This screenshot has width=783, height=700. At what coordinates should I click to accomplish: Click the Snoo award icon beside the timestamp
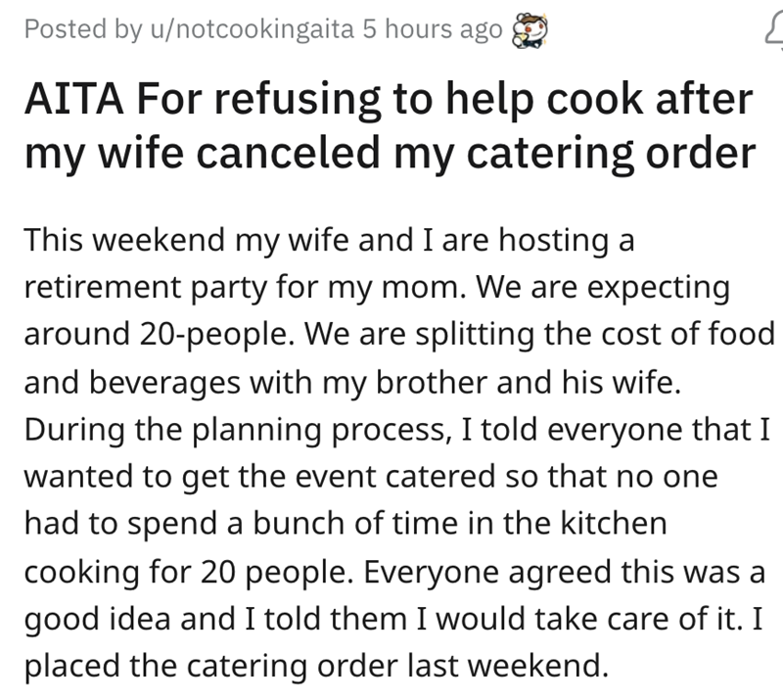click(x=529, y=30)
